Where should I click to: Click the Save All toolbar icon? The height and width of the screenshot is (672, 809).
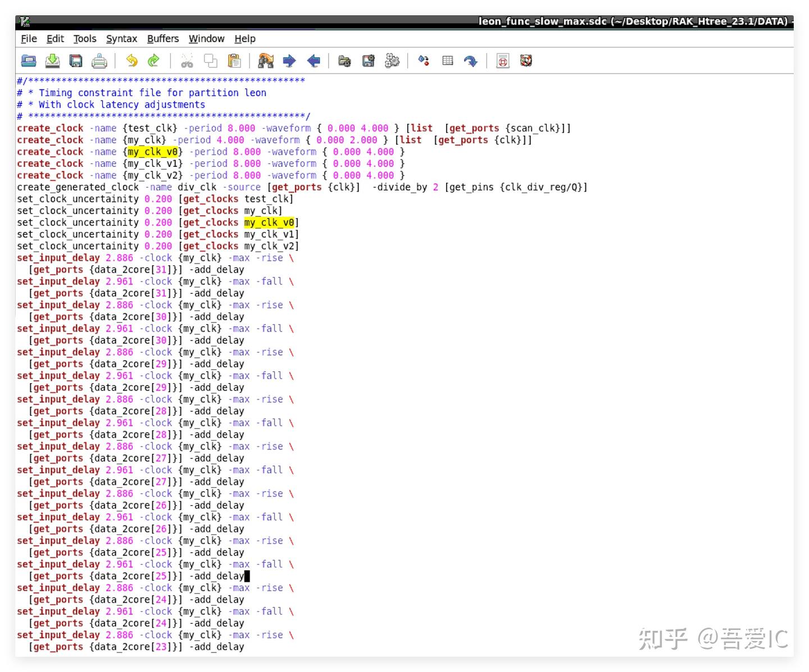[x=75, y=61]
